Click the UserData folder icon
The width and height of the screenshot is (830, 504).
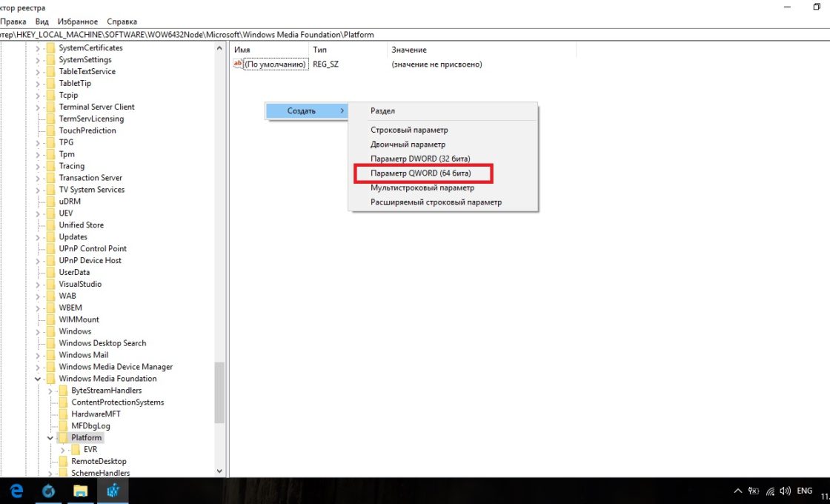pyautogui.click(x=51, y=272)
